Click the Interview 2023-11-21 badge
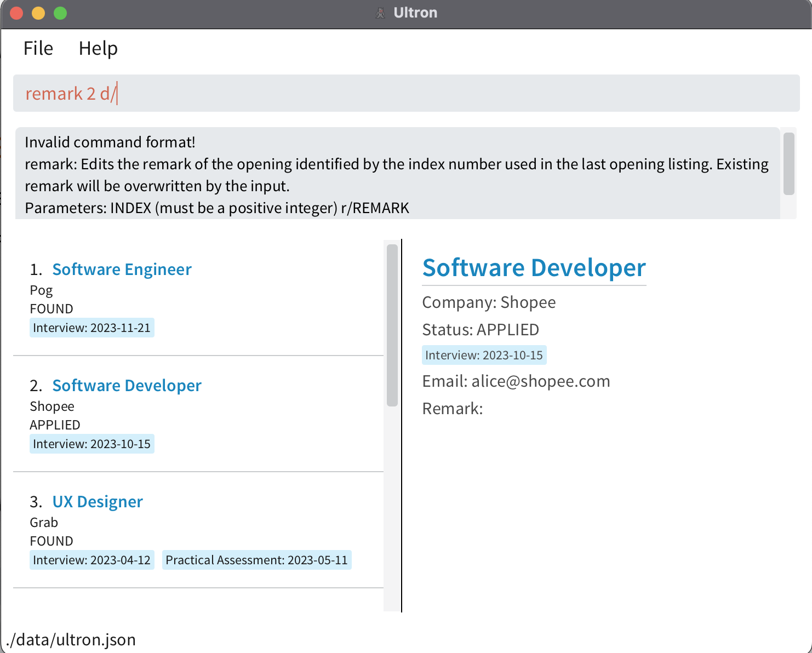The image size is (812, 653). pos(92,327)
